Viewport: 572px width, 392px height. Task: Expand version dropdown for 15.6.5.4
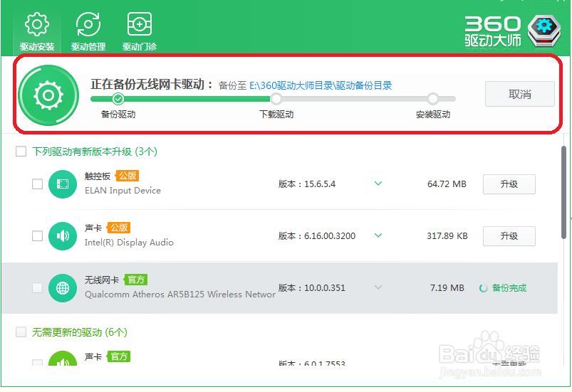click(378, 184)
